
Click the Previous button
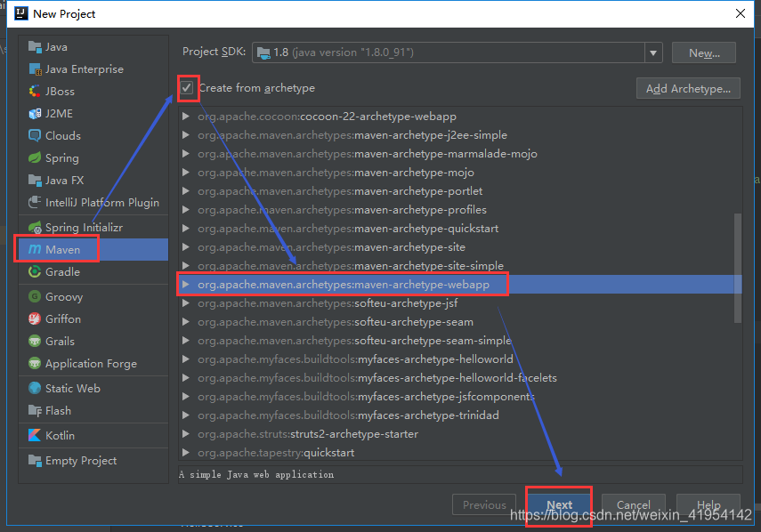(x=484, y=504)
